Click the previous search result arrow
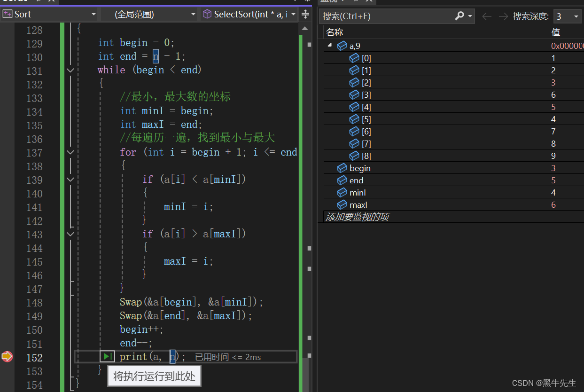This screenshot has height=392, width=584. [487, 16]
